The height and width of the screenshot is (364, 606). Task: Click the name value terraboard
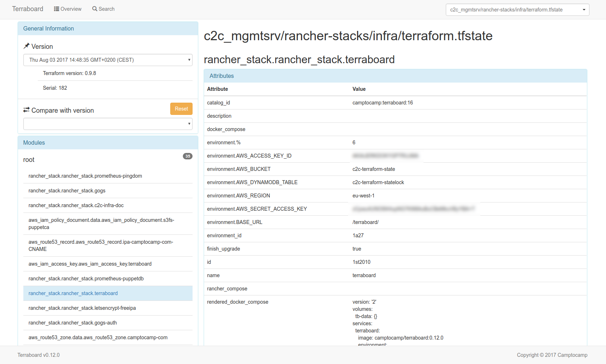(x=364, y=275)
